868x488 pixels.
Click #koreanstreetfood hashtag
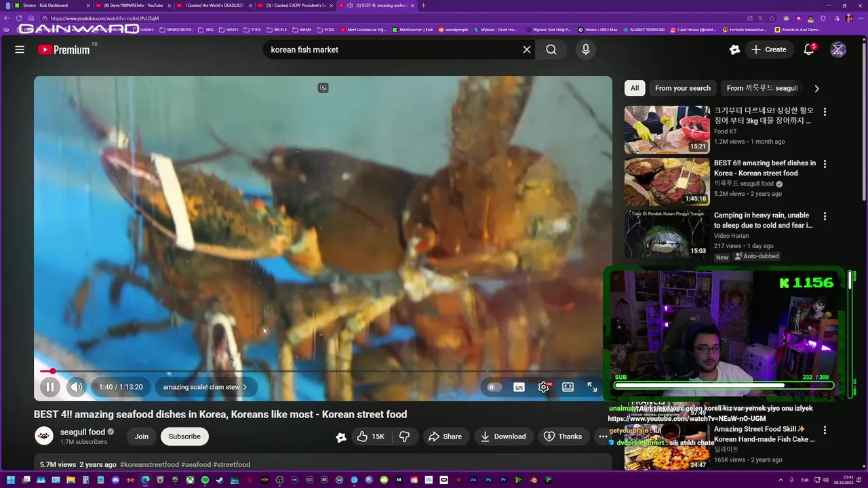(149, 464)
